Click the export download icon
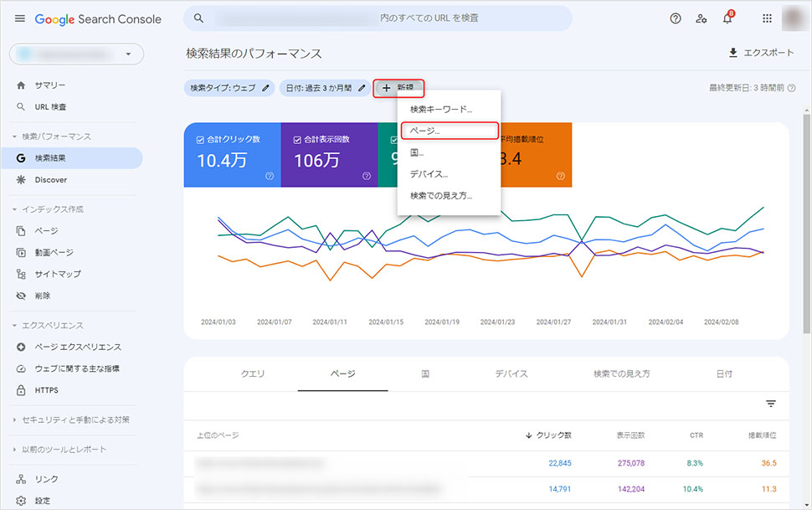This screenshot has height=510, width=812. (x=732, y=53)
